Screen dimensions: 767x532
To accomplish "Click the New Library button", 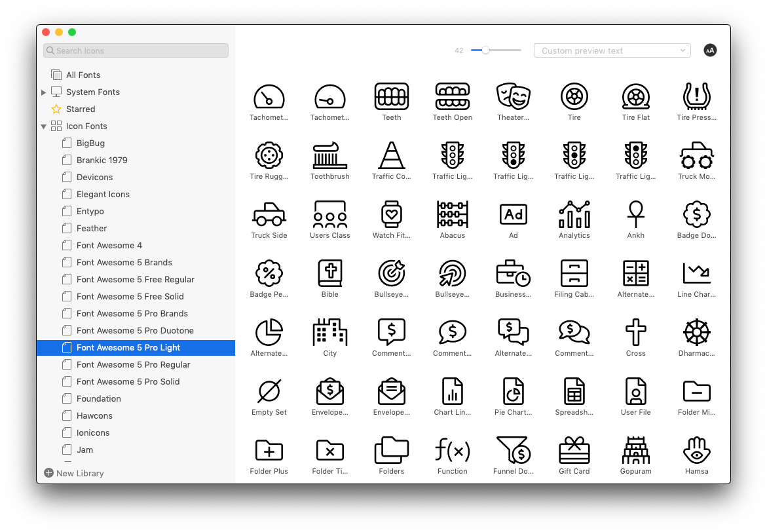I will pos(73,473).
